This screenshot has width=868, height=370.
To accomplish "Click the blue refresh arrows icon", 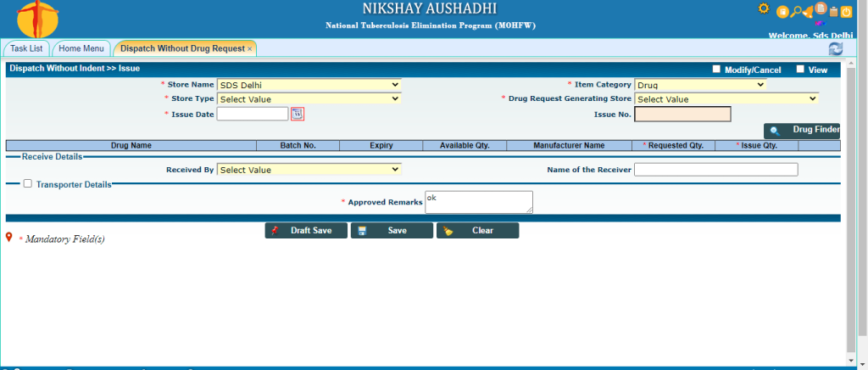I will click(x=835, y=48).
